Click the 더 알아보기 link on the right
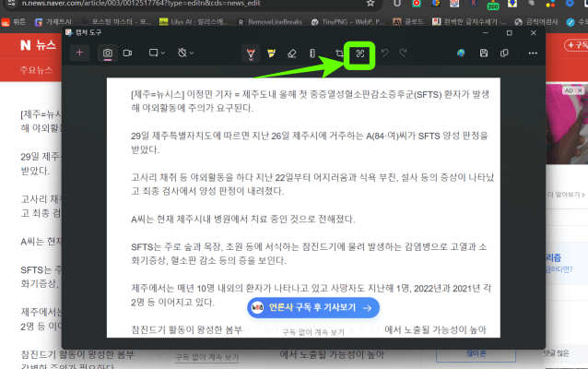This screenshot has width=588, height=369. click(x=566, y=195)
